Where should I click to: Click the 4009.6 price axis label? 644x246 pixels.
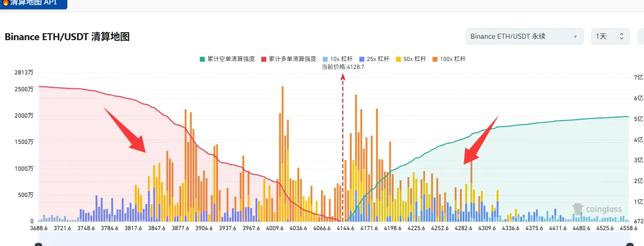click(x=274, y=228)
